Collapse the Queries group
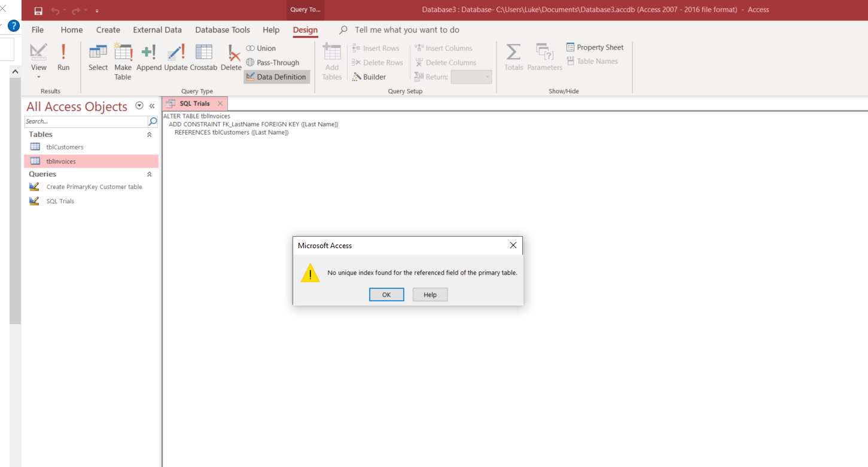This screenshot has width=868, height=467. point(150,175)
